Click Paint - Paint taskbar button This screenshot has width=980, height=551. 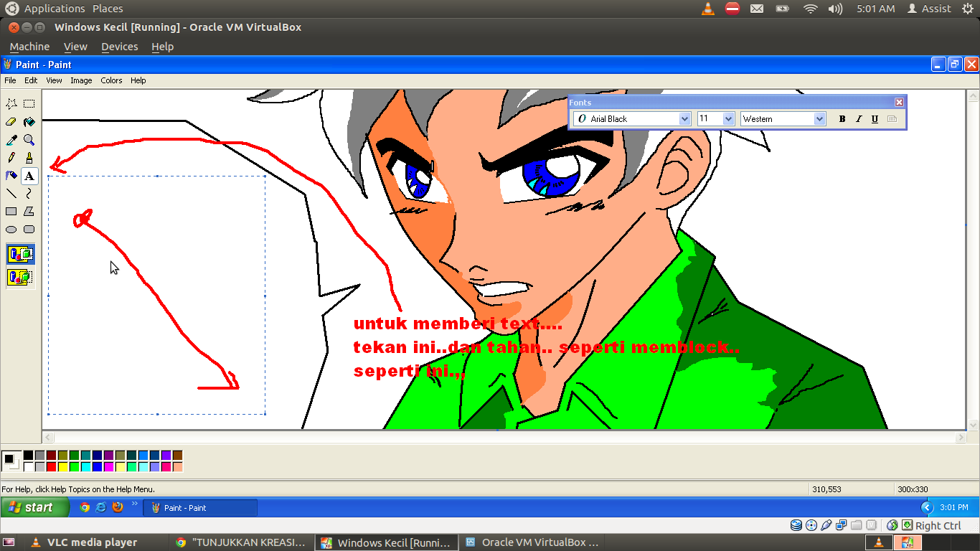tap(200, 507)
